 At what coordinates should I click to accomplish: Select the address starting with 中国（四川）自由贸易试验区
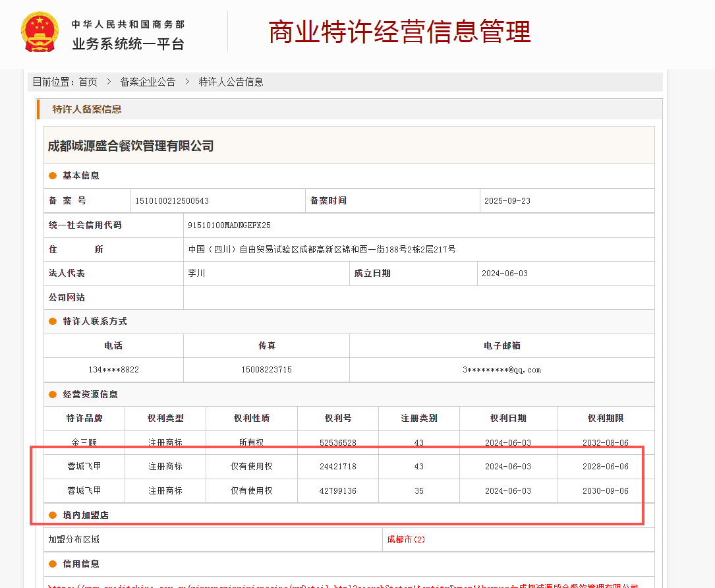[322, 250]
